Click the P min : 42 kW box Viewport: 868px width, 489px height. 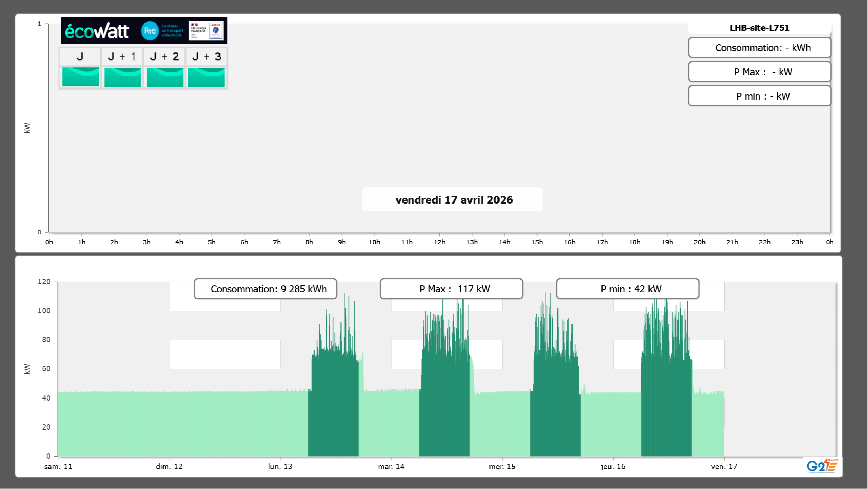(627, 289)
